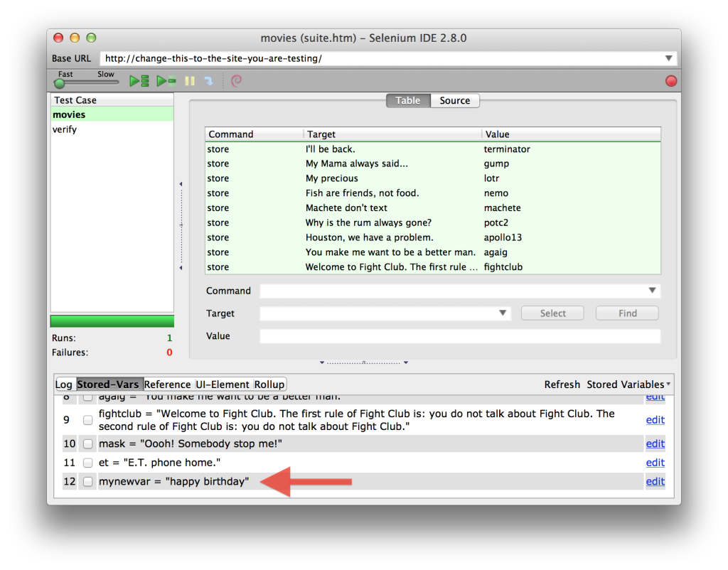Close the Selenium IDE window
This screenshot has height=570, width=728.
pos(58,38)
